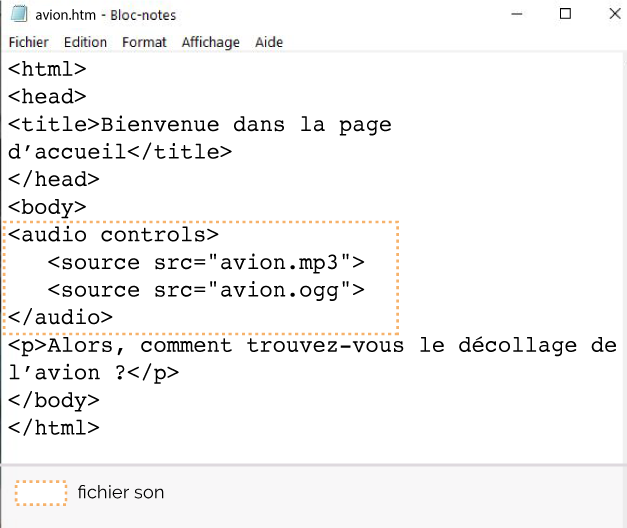Open the Edition menu
The height and width of the screenshot is (528, 627).
[x=85, y=42]
